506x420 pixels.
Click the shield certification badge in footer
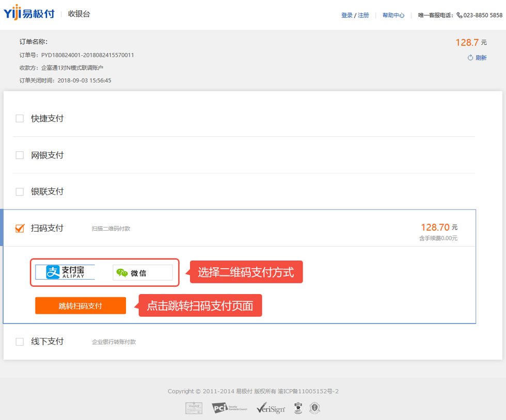coord(314,408)
